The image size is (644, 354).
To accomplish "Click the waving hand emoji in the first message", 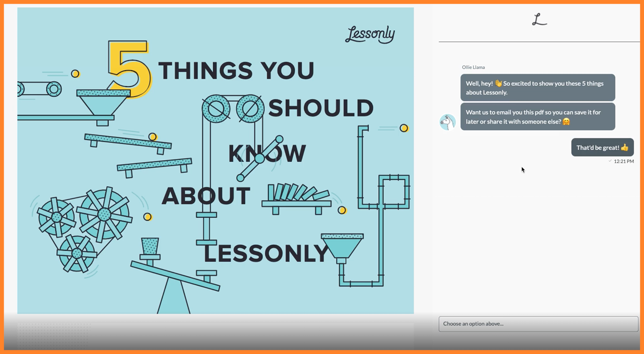I will tap(498, 83).
